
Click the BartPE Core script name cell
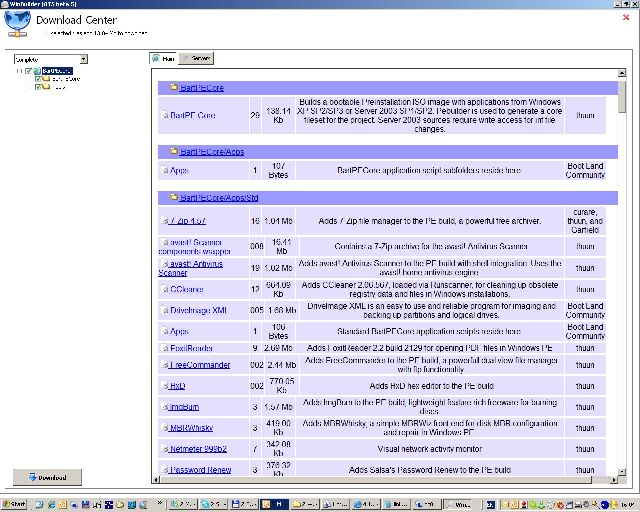tap(203, 115)
